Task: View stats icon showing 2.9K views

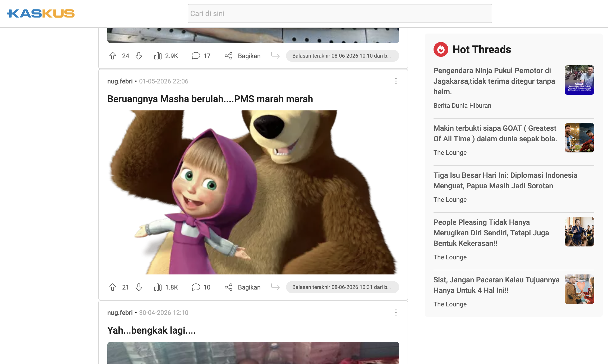Action: coord(158,56)
